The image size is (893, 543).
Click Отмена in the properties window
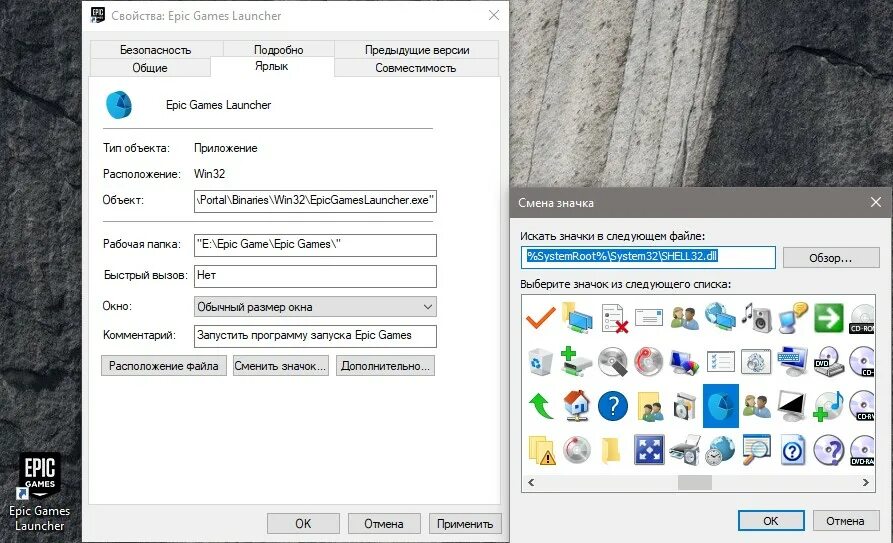click(384, 524)
